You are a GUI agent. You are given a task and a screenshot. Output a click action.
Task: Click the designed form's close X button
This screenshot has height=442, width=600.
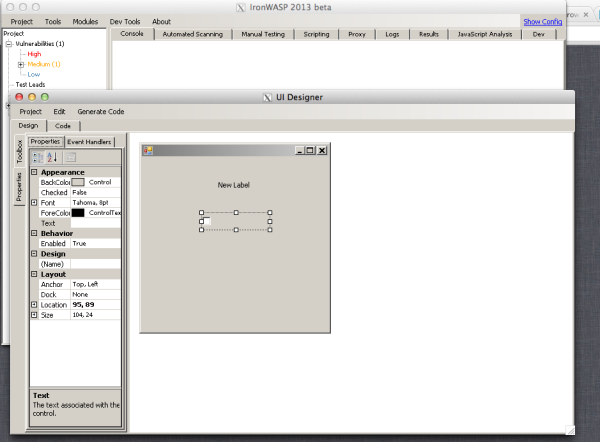322,150
